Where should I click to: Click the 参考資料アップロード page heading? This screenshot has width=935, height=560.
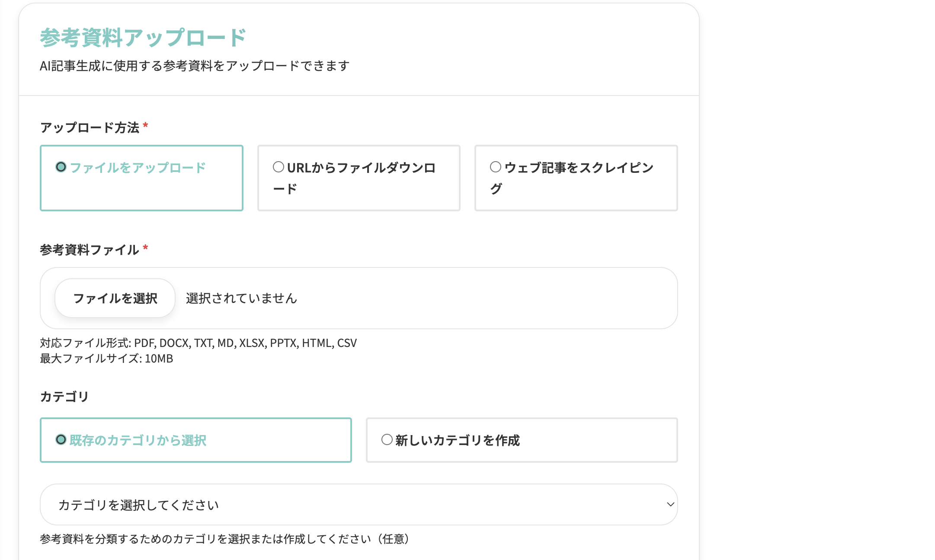coord(143,38)
